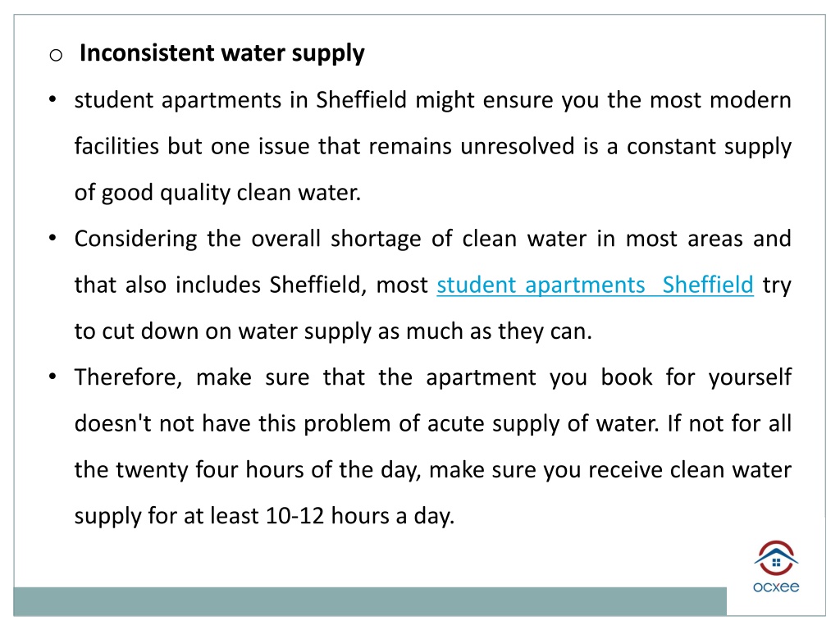Click the text '10-12 hours a day'
Image resolution: width=840 pixels, height=630 pixels.
tap(359, 517)
